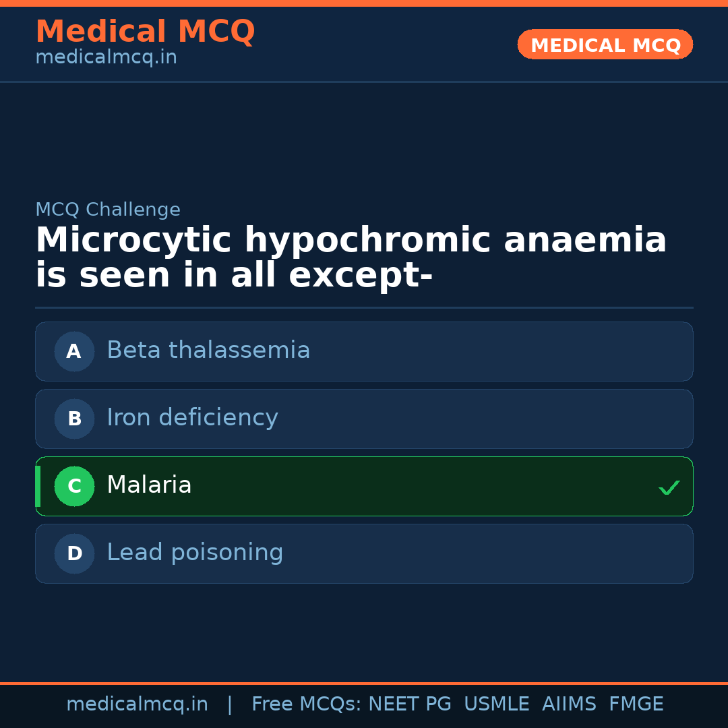This screenshot has height=728, width=728.
Task: Click the letter A circle icon
Action: 74,351
